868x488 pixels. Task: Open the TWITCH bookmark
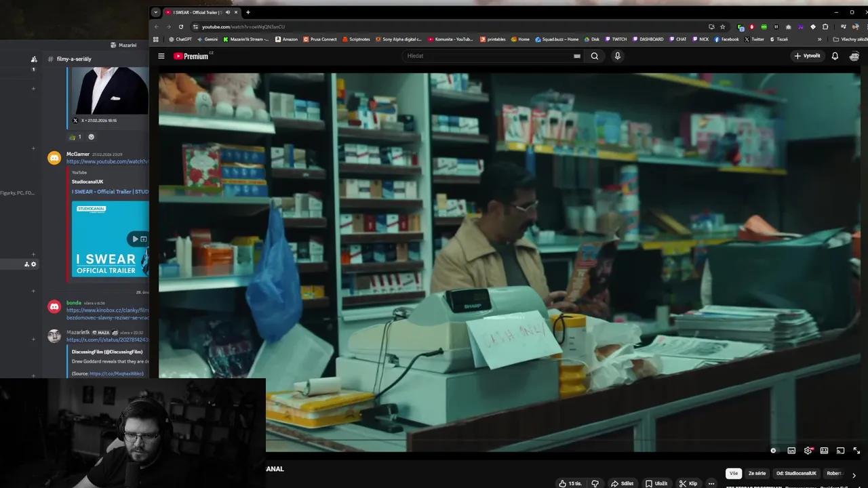click(616, 39)
